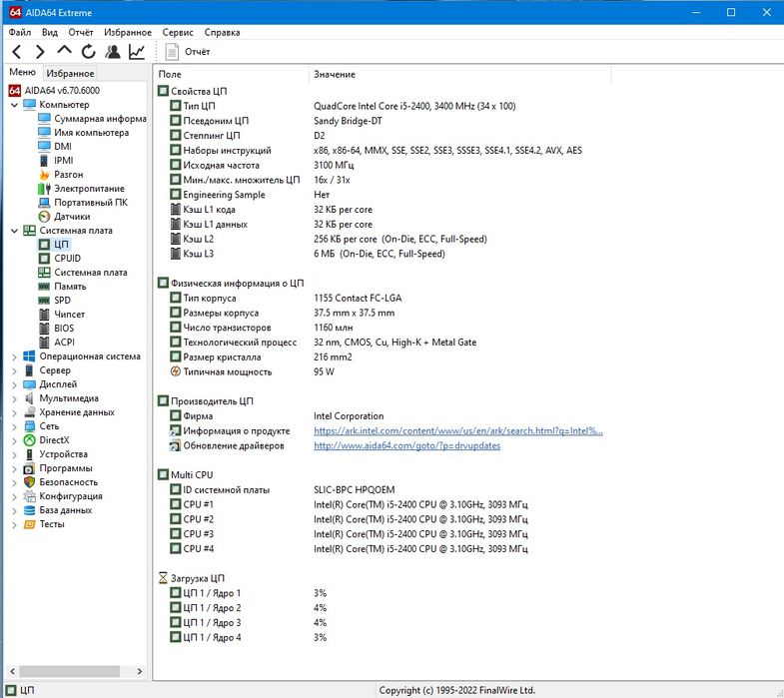Select the Тип ЦП row

343,106
